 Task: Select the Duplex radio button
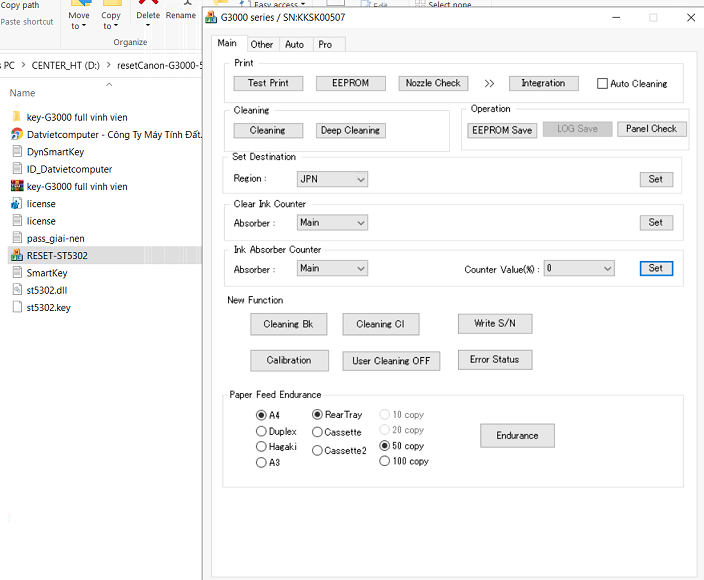[261, 431]
